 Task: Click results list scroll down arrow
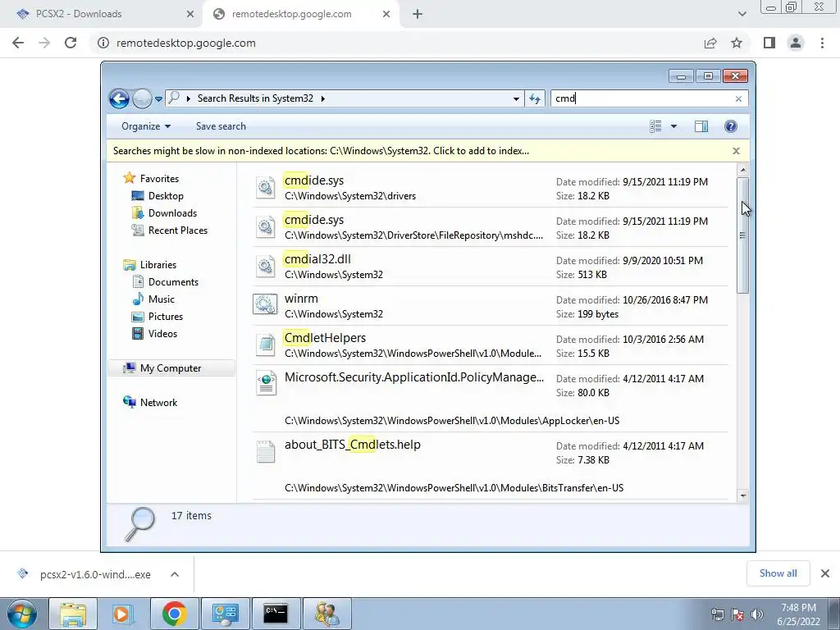(x=742, y=495)
